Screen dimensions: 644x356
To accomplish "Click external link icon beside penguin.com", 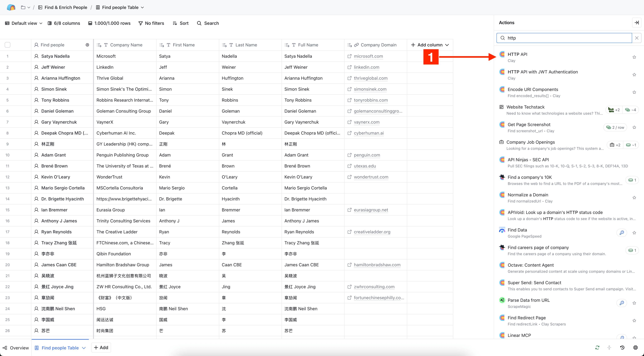I will [349, 155].
